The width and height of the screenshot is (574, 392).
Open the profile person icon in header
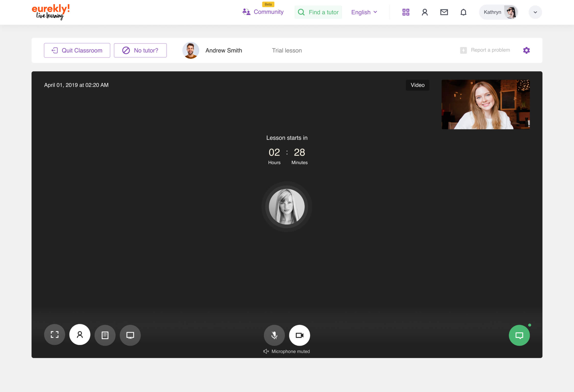tap(425, 12)
